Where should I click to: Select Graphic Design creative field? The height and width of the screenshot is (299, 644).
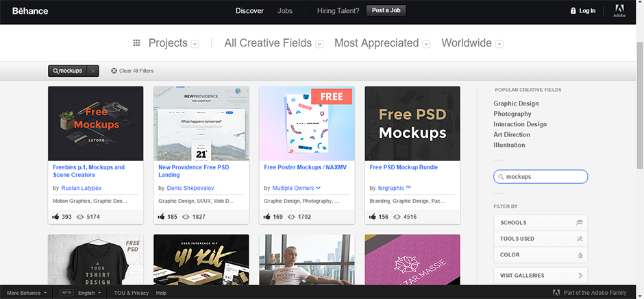pos(516,104)
